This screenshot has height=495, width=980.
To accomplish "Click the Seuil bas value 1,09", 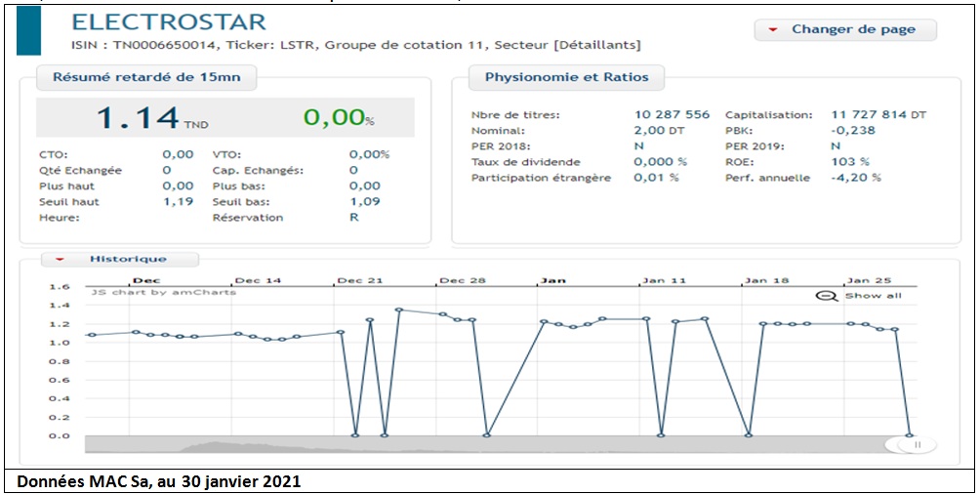I will [x=365, y=201].
